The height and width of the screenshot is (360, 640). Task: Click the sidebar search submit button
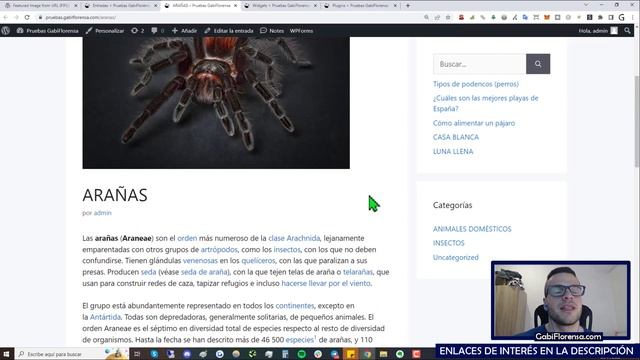tap(538, 64)
